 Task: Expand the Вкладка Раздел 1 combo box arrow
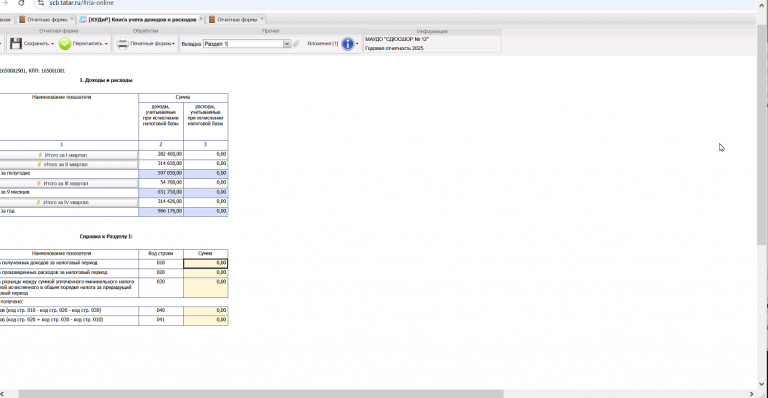287,44
